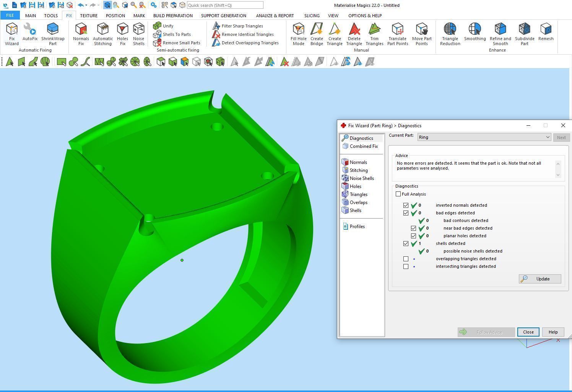Run AutoFix from the ribbon
This screenshot has width=572, height=392.
30,32
